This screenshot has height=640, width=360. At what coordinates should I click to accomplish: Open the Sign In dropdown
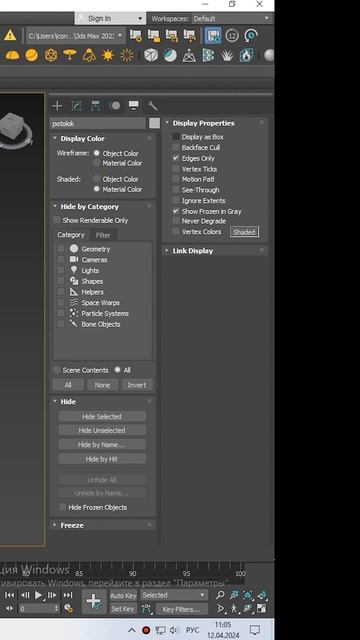coord(110,18)
